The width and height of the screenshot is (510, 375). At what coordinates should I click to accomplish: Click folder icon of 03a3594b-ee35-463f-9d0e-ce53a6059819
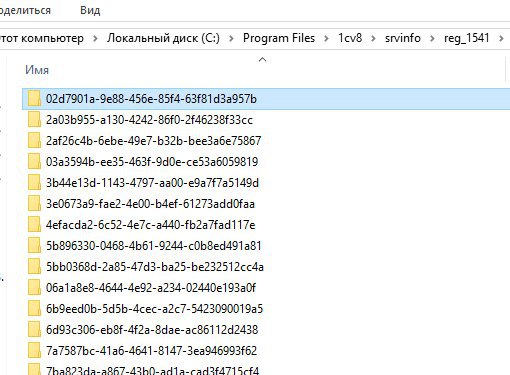(x=34, y=162)
